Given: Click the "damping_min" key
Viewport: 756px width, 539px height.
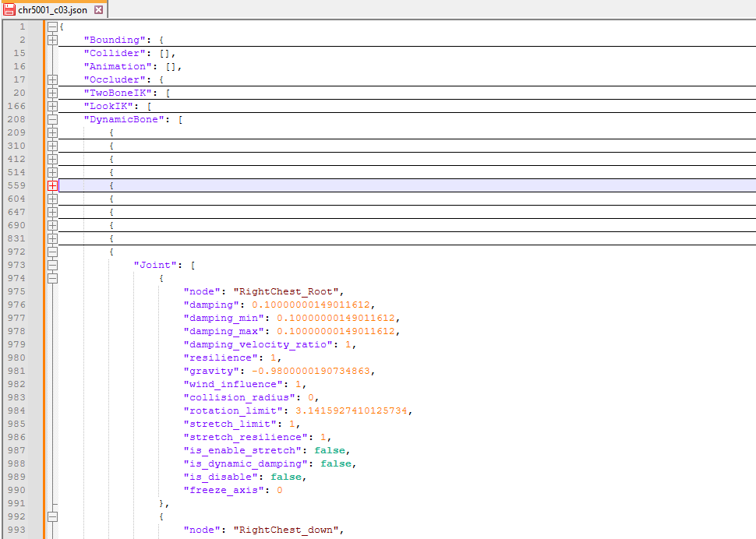Looking at the screenshot, I should (224, 318).
